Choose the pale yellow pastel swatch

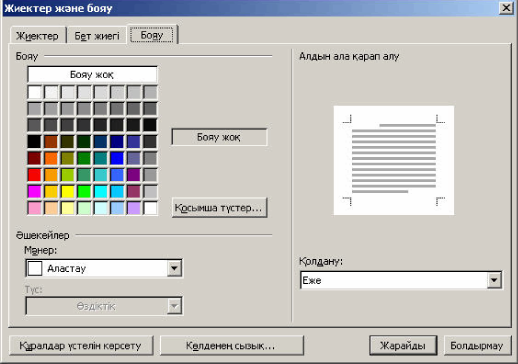pos(67,208)
